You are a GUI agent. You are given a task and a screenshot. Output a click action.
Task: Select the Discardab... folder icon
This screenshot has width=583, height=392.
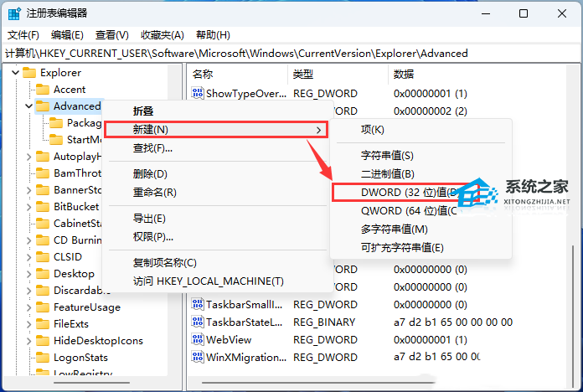43,291
